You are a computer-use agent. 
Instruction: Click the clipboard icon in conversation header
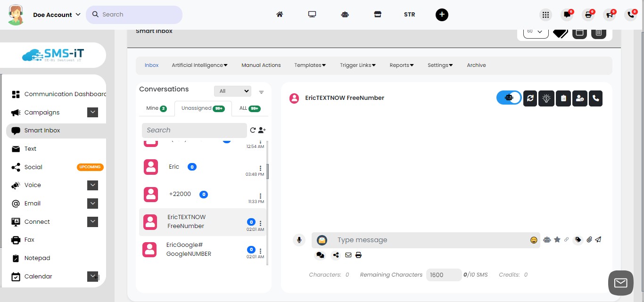point(563,98)
